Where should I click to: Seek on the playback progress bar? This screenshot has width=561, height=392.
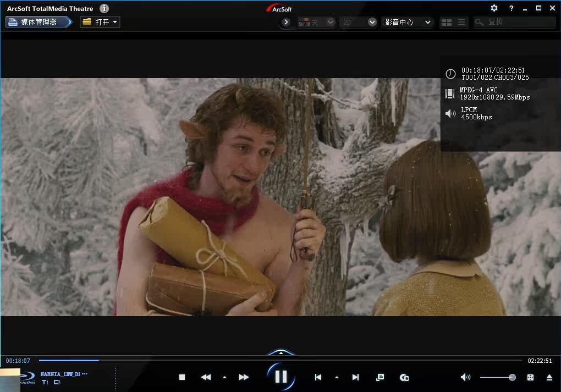click(x=280, y=360)
